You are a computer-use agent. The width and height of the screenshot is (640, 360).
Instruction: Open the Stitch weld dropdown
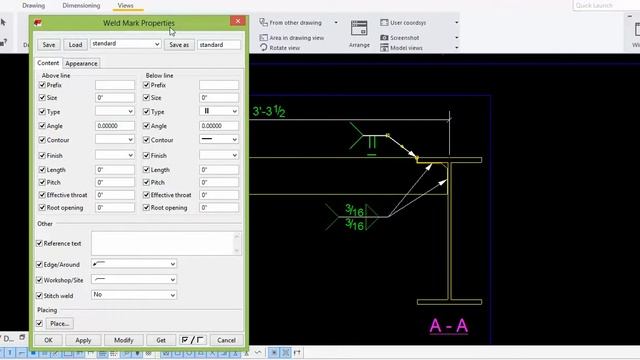coord(134,295)
